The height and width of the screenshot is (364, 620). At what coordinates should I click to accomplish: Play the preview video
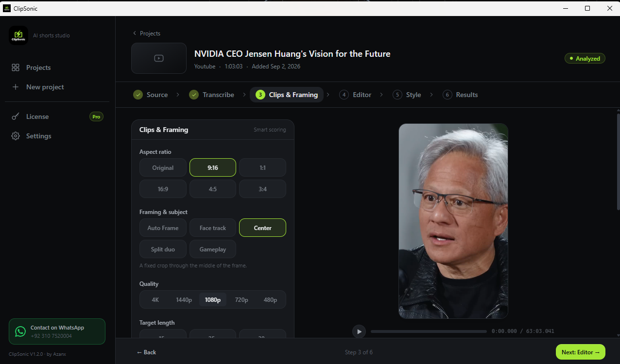tap(359, 331)
